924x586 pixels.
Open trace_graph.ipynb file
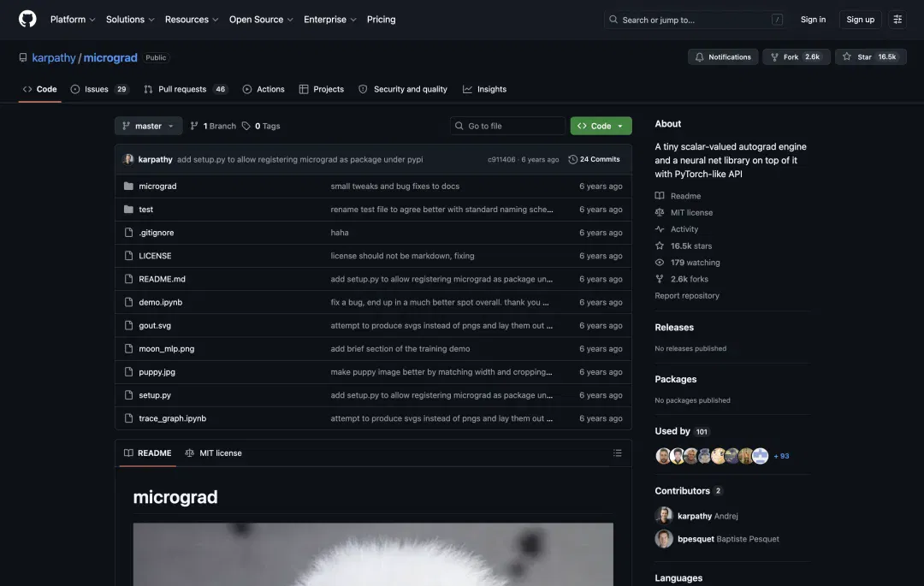click(x=173, y=418)
